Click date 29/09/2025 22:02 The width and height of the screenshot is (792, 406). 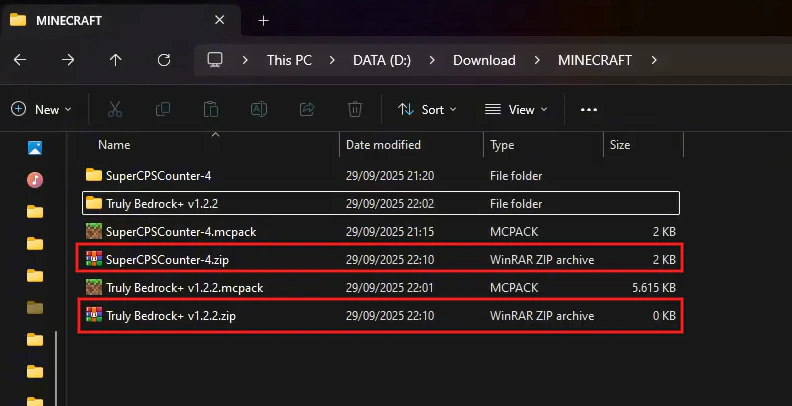click(x=390, y=204)
